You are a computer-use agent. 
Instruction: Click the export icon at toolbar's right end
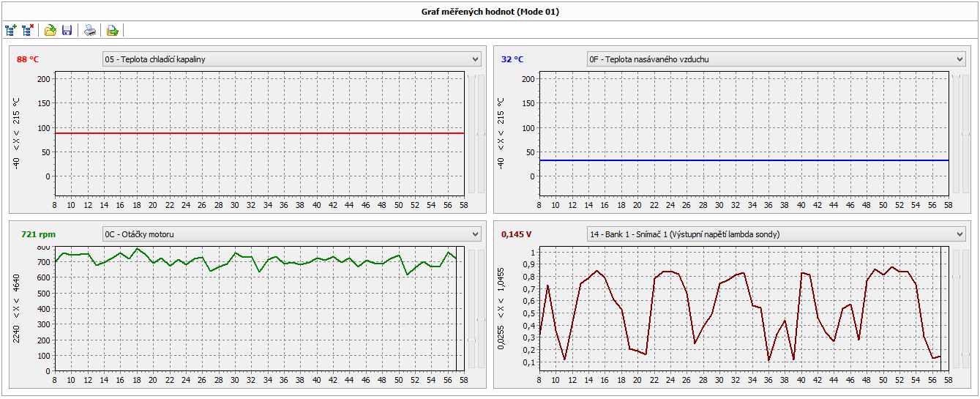click(112, 30)
